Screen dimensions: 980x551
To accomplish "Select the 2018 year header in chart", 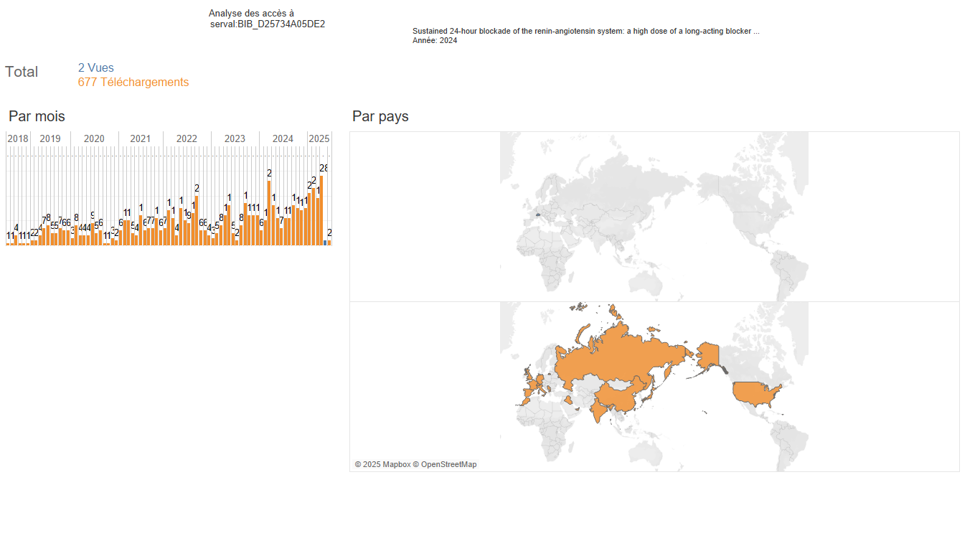I will click(18, 138).
